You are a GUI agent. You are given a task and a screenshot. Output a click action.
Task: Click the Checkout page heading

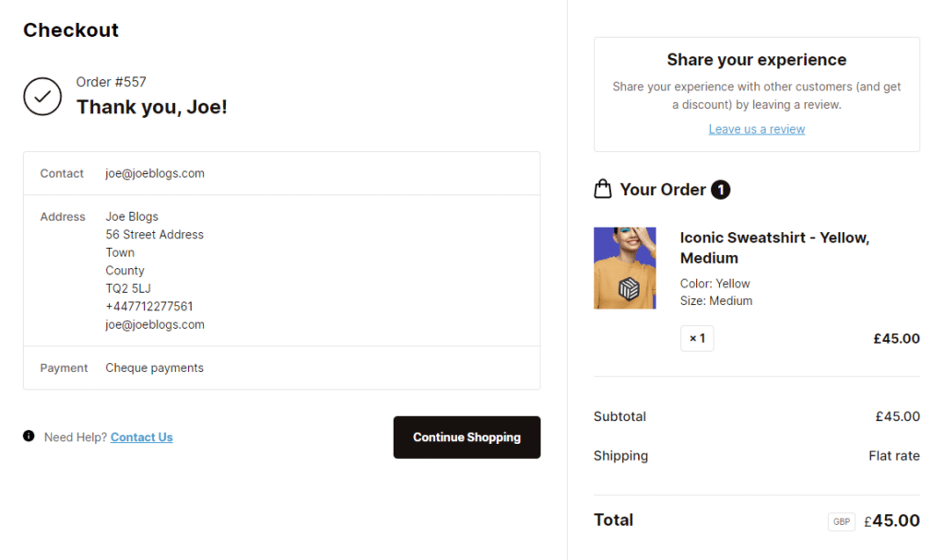(71, 29)
